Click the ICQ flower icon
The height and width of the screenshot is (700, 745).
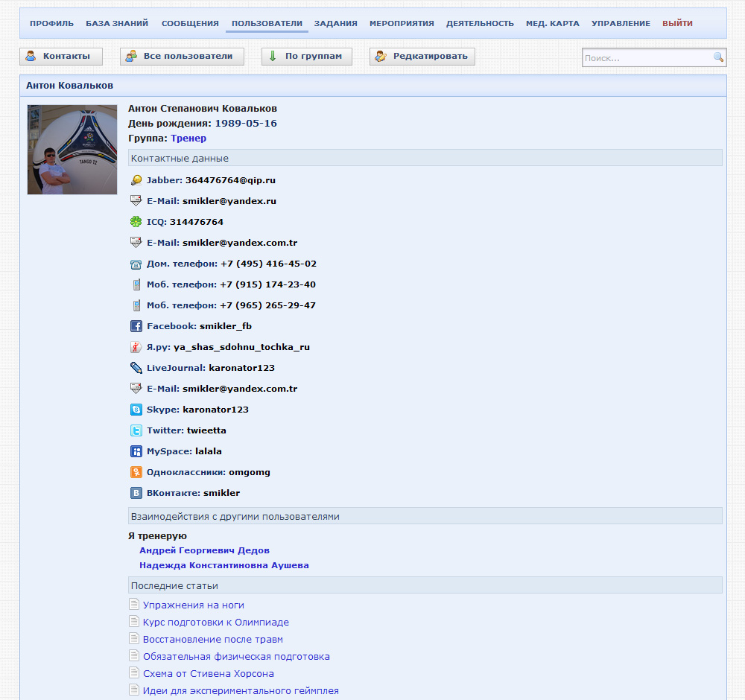(x=136, y=222)
